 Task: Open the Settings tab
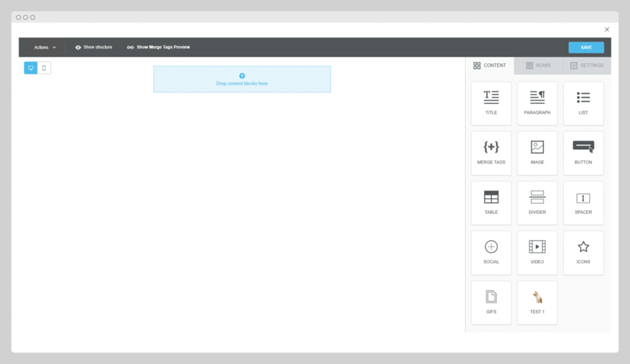pos(587,65)
